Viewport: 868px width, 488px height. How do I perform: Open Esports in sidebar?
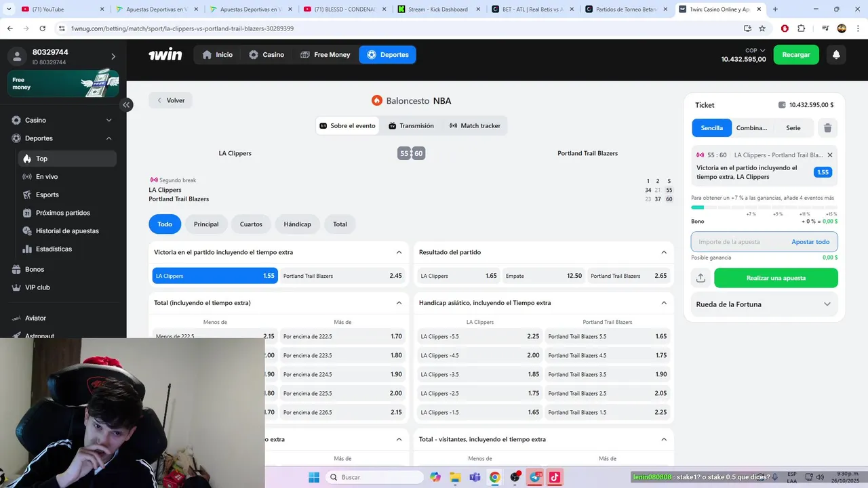coord(67,195)
